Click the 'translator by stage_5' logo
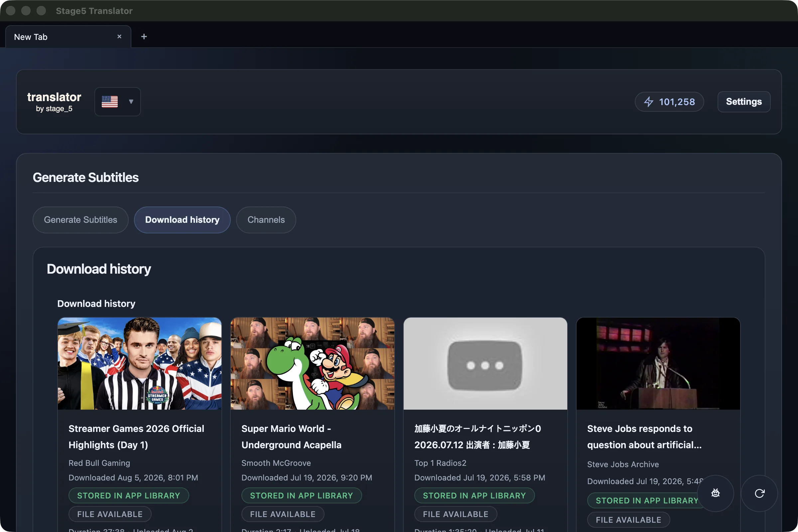This screenshot has height=532, width=798. 54,102
